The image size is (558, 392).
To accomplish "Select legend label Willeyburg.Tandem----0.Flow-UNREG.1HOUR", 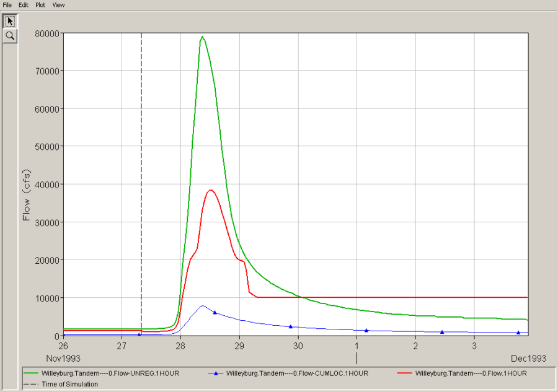I will pyautogui.click(x=110, y=373).
